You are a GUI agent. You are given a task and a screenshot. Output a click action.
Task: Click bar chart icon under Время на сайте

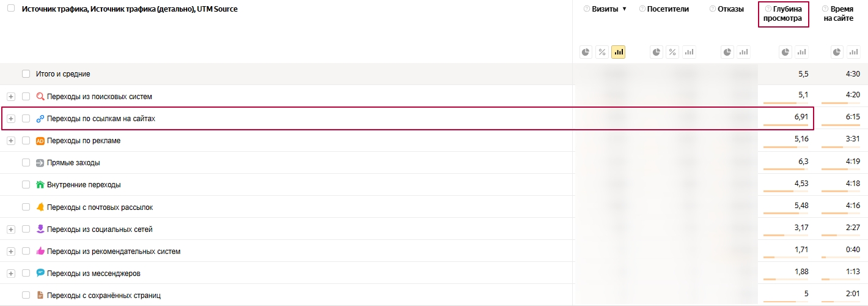point(854,52)
